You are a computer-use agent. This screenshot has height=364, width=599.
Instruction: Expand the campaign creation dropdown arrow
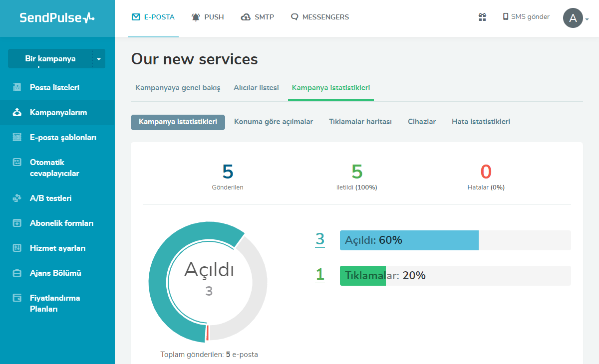(98, 59)
